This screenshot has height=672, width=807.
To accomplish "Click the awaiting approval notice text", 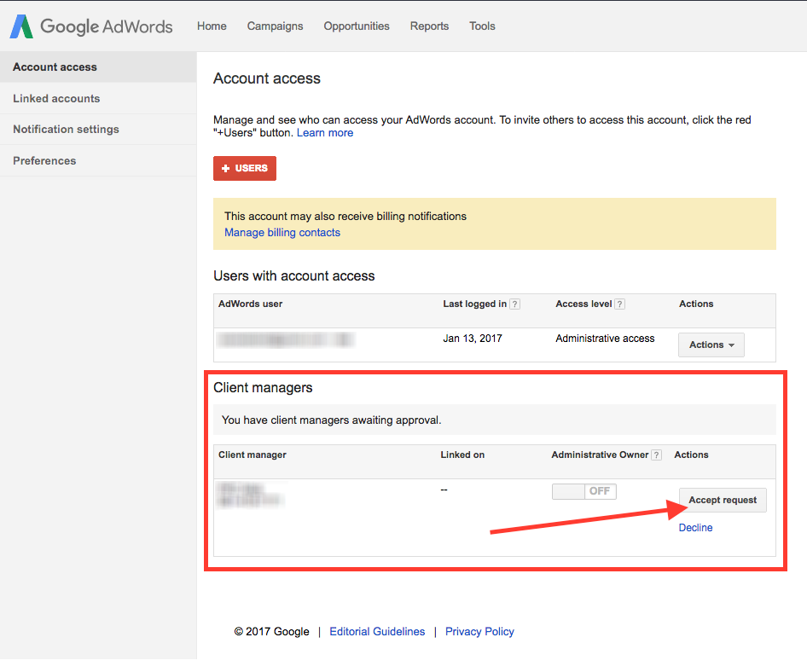I will pyautogui.click(x=332, y=420).
